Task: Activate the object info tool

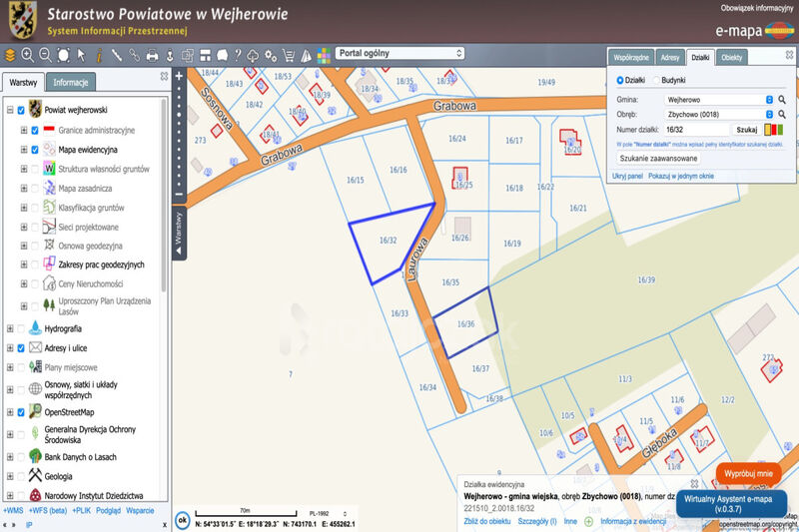Action: point(99,54)
